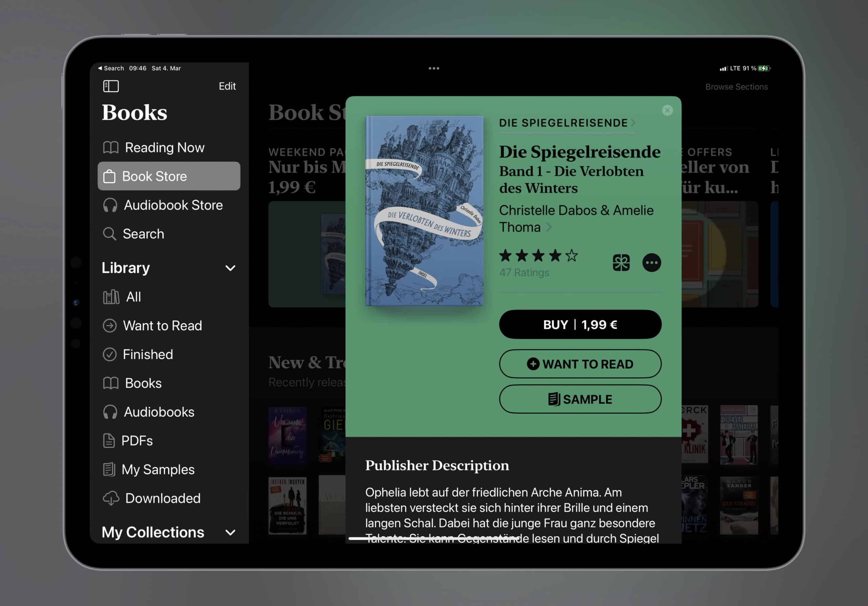Click the Die Spiegelreisende book cover
The image size is (868, 606).
point(424,211)
